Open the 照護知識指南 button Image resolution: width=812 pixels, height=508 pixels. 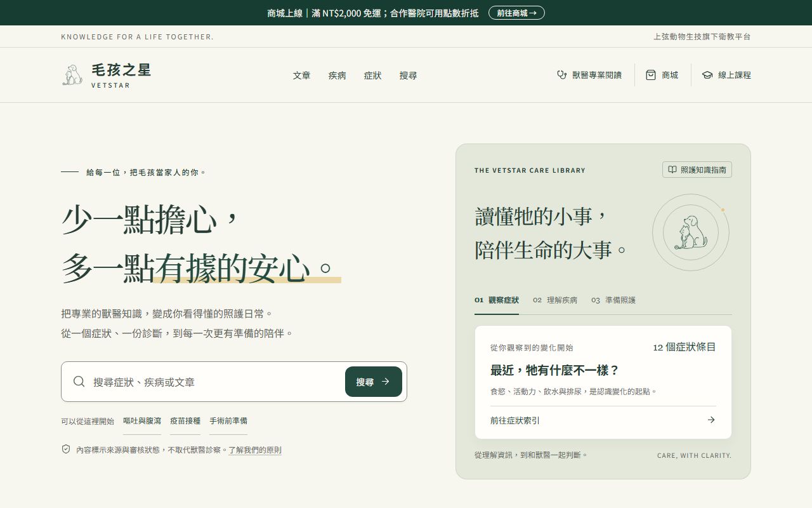[697, 170]
